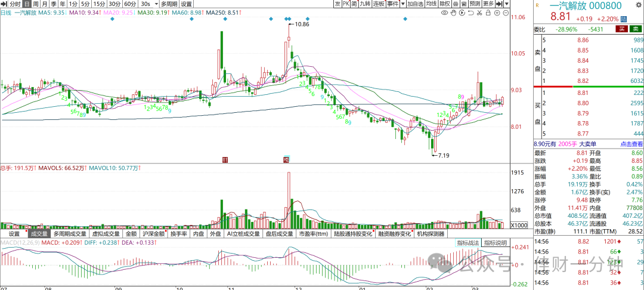Select the 周 weekly period tab
Viewport: 644px width, 290px height.
[35, 4]
